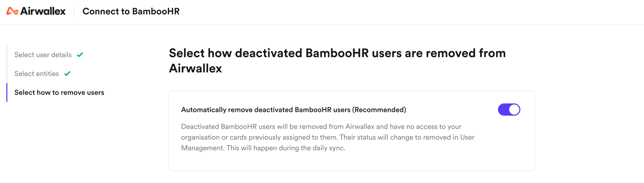The height and width of the screenshot is (183, 644).
Task: Click the orange Airwallex logo icon
Action: click(12, 11)
